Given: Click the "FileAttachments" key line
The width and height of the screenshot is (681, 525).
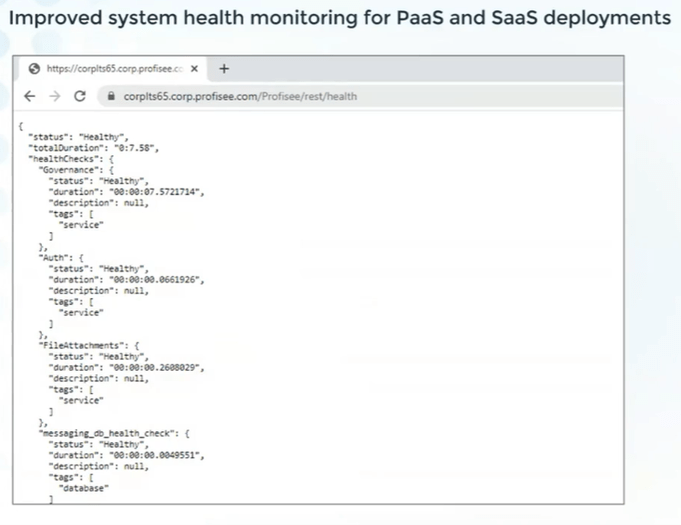Looking at the screenshot, I should (x=89, y=346).
